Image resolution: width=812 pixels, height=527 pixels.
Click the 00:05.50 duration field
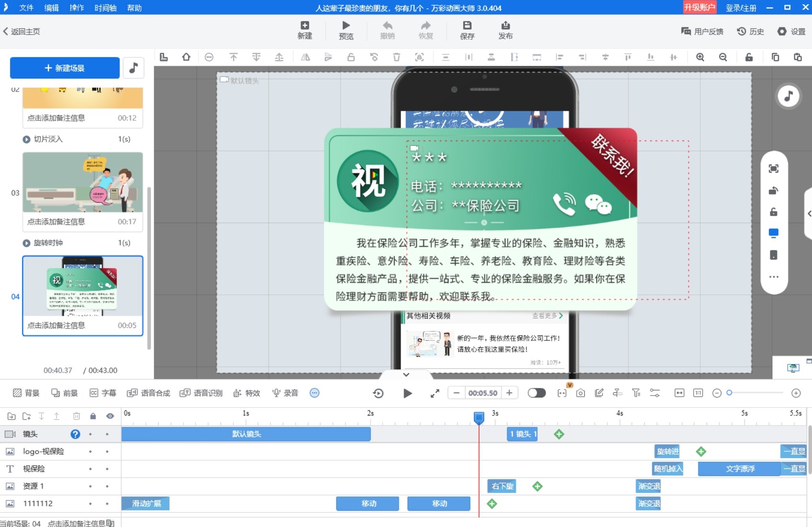point(483,393)
